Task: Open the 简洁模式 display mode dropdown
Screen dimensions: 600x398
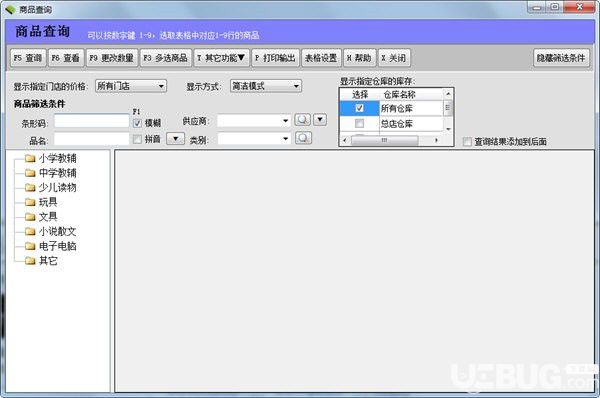Action: (x=266, y=86)
